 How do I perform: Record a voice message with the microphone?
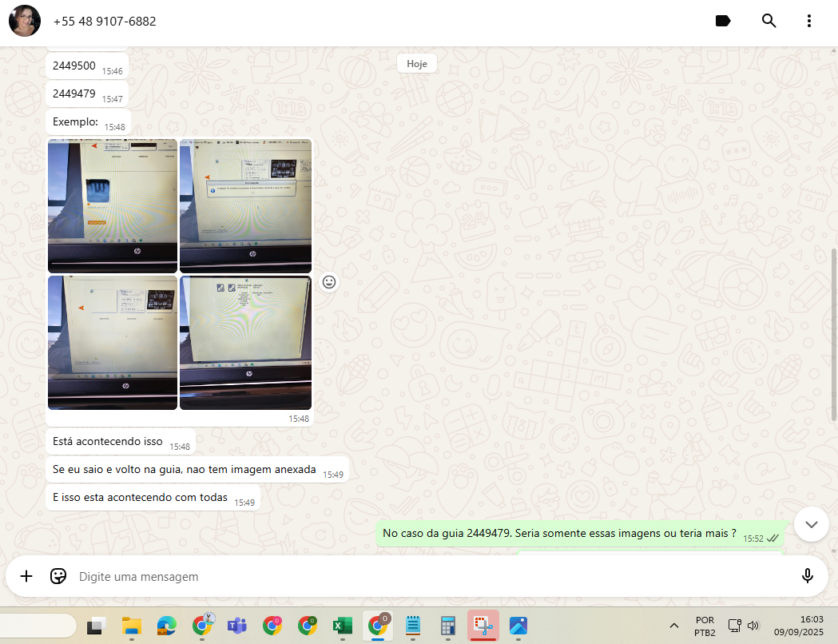[x=808, y=575]
